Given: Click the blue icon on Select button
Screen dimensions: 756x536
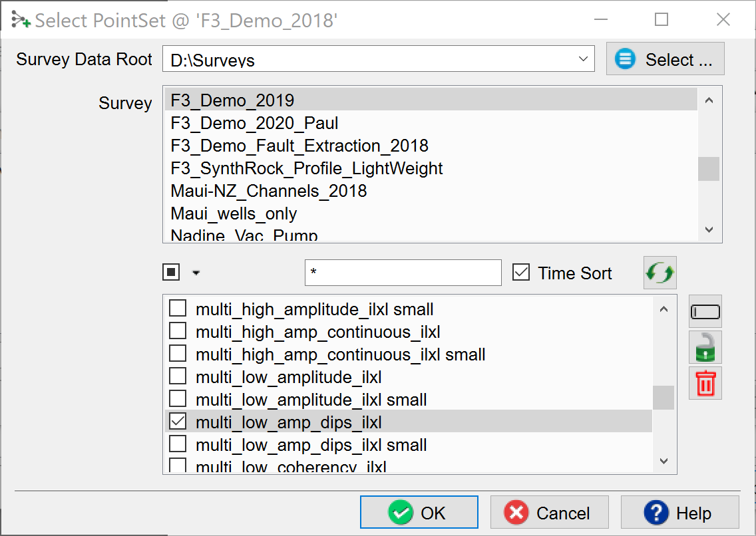Looking at the screenshot, I should pos(625,59).
